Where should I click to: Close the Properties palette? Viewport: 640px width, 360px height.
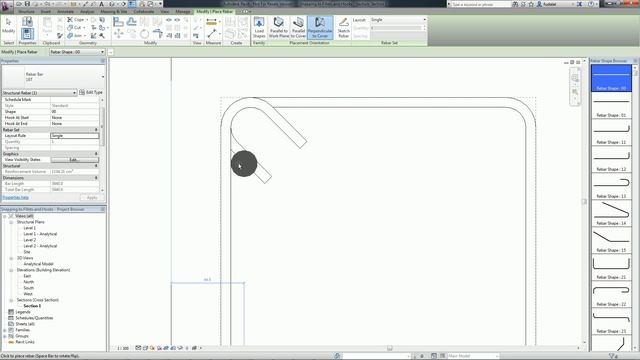pyautogui.click(x=102, y=61)
